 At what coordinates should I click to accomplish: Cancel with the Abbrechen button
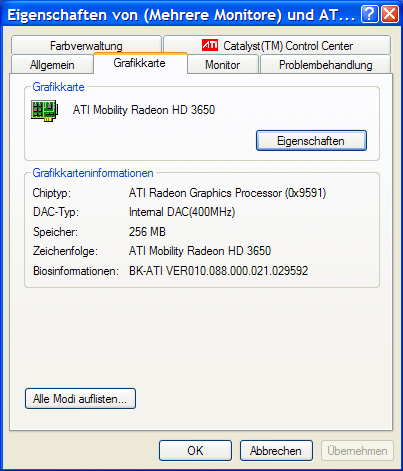276,451
